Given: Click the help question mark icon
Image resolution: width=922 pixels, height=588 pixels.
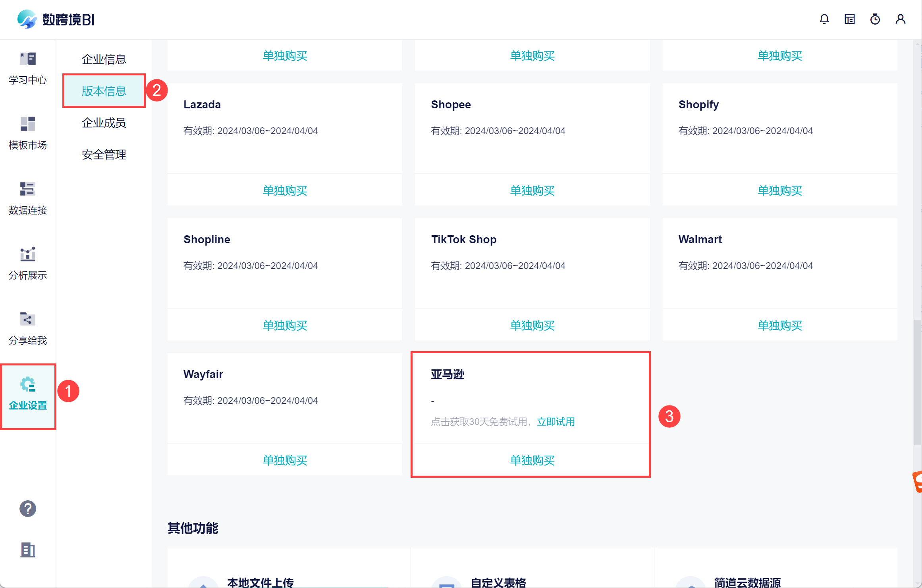Looking at the screenshot, I should [28, 509].
